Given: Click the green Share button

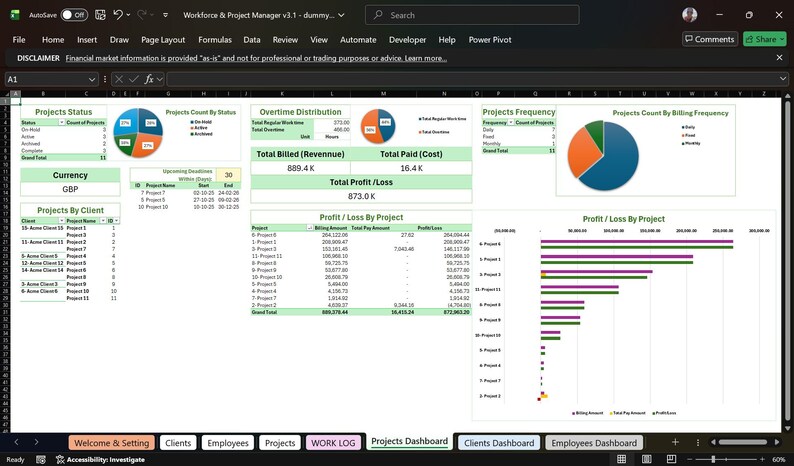Looking at the screenshot, I should [x=765, y=39].
